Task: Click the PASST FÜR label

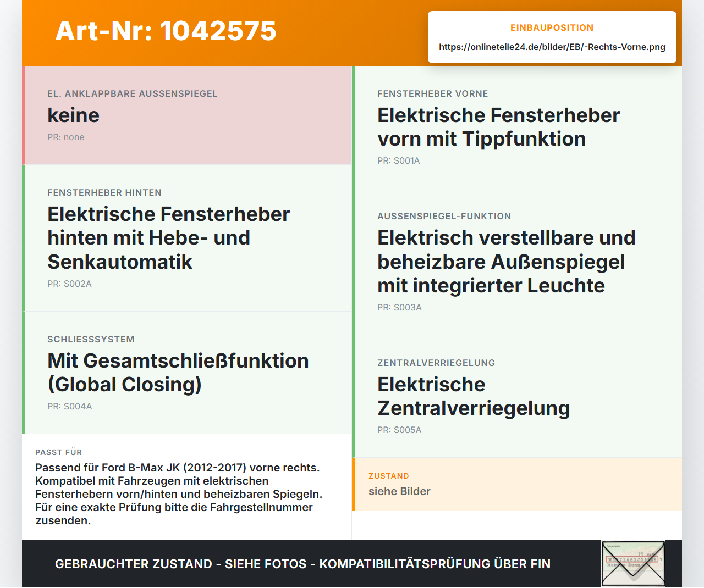Action: (58, 452)
